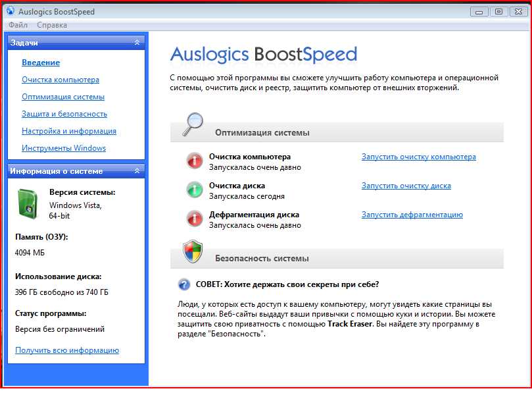532x395 pixels.
Task: Open Очистка компьютера in the sidebar
Action: [x=60, y=80]
